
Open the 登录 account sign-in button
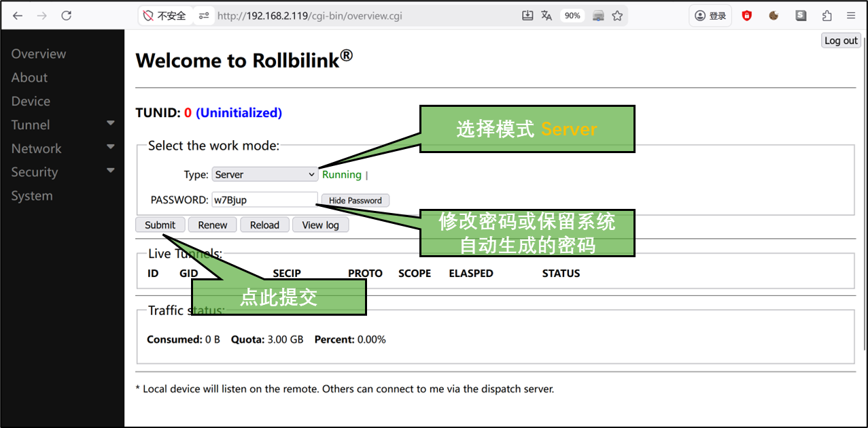tap(711, 16)
